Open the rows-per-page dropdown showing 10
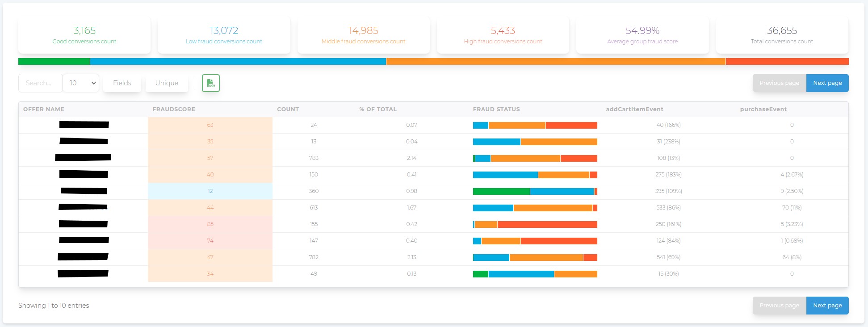Viewport: 868px width, 327px height. (81, 83)
